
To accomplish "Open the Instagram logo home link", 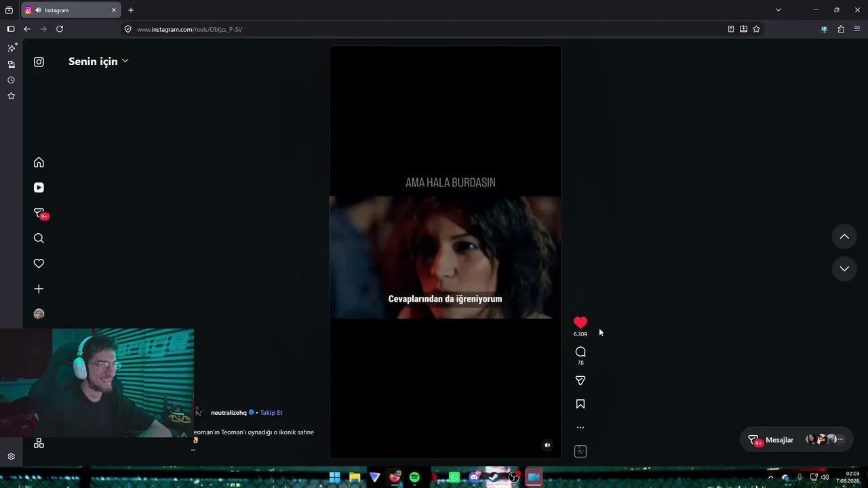I will [x=39, y=62].
